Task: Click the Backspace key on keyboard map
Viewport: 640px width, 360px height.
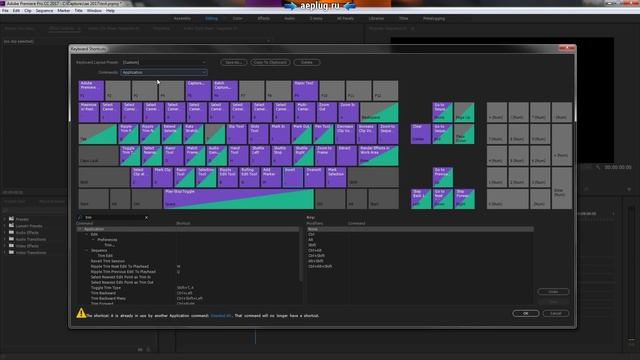Action: [x=379, y=112]
